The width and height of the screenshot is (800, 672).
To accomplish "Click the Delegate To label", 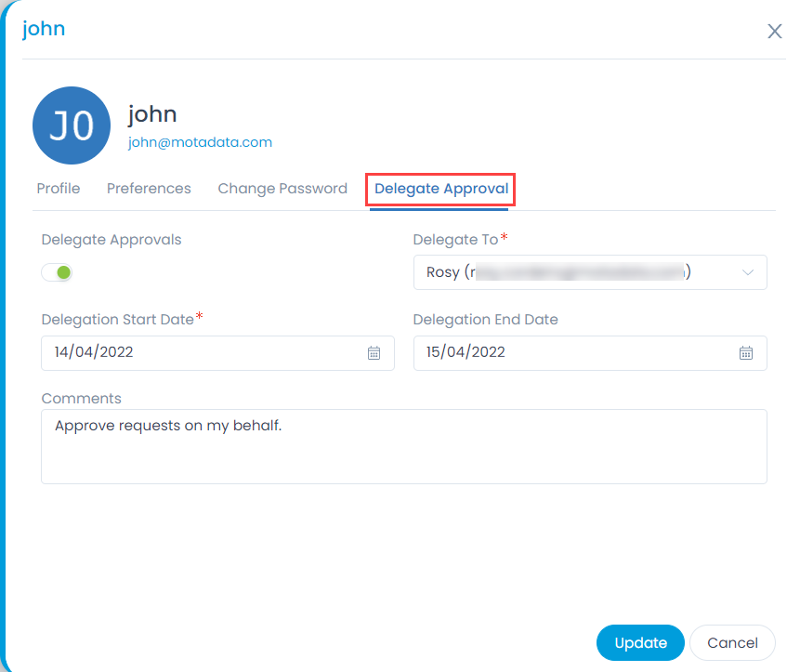I will (x=455, y=240).
